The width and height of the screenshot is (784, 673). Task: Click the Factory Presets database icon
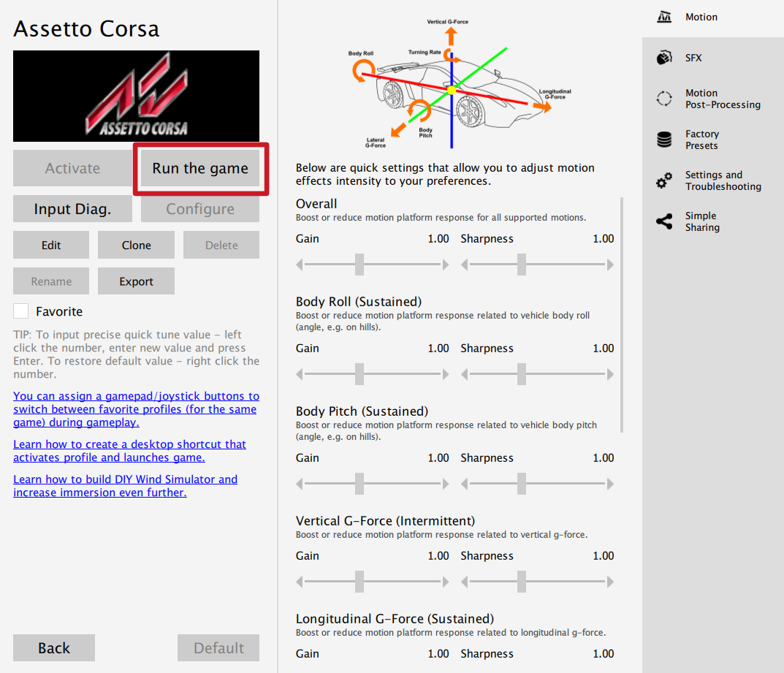coord(664,140)
